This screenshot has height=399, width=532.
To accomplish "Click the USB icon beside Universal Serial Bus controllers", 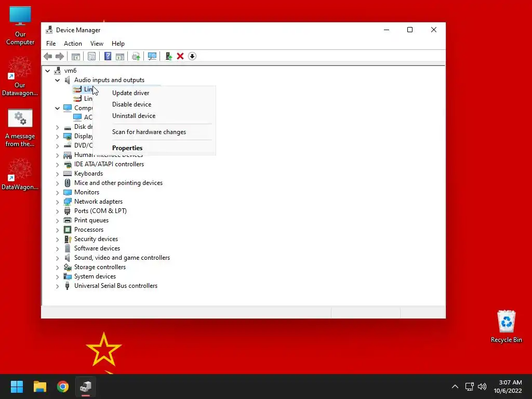I will pyautogui.click(x=68, y=286).
